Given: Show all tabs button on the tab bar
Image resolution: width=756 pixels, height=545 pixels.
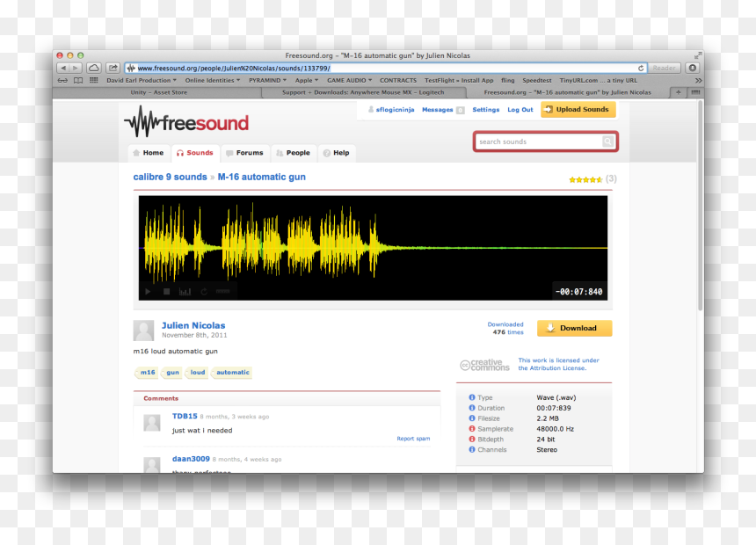Looking at the screenshot, I should click(x=695, y=92).
